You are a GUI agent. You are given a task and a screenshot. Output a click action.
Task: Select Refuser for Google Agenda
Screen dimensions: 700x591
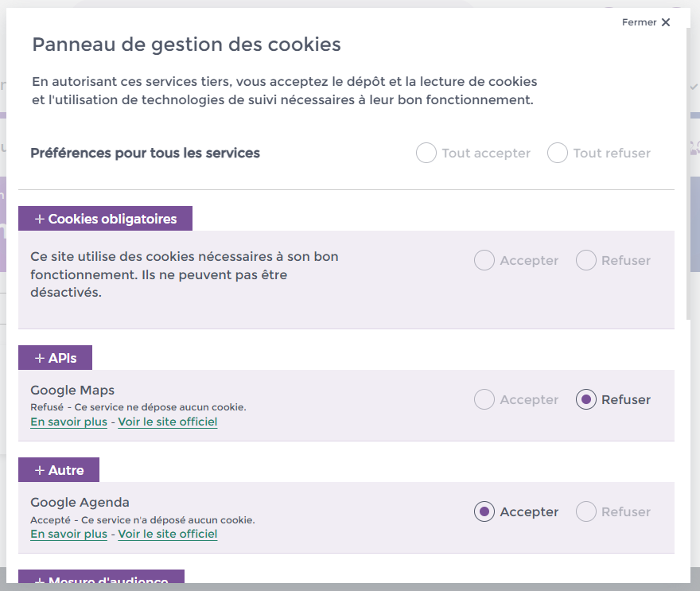click(585, 511)
